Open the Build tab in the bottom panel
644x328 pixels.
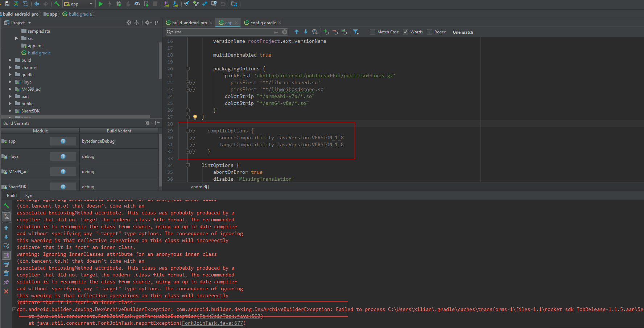12,195
